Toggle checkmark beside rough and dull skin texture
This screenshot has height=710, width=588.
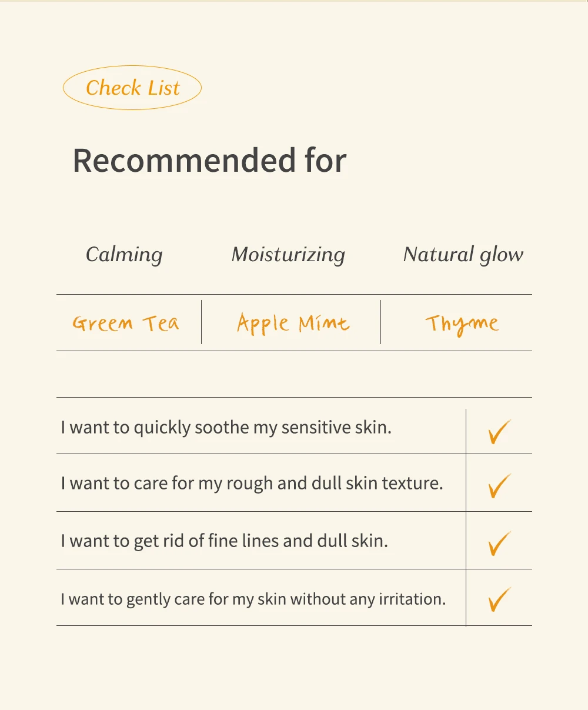coord(499,485)
